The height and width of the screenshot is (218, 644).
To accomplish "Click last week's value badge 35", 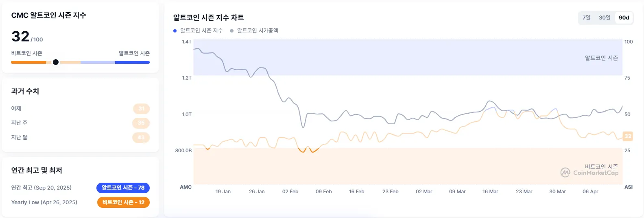I will 141,123.
